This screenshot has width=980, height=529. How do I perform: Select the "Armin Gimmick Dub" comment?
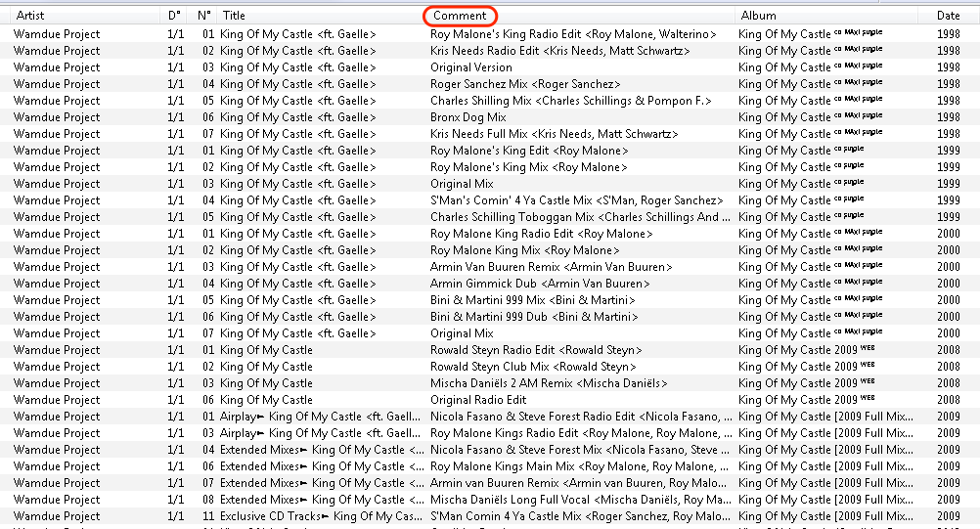(540, 284)
